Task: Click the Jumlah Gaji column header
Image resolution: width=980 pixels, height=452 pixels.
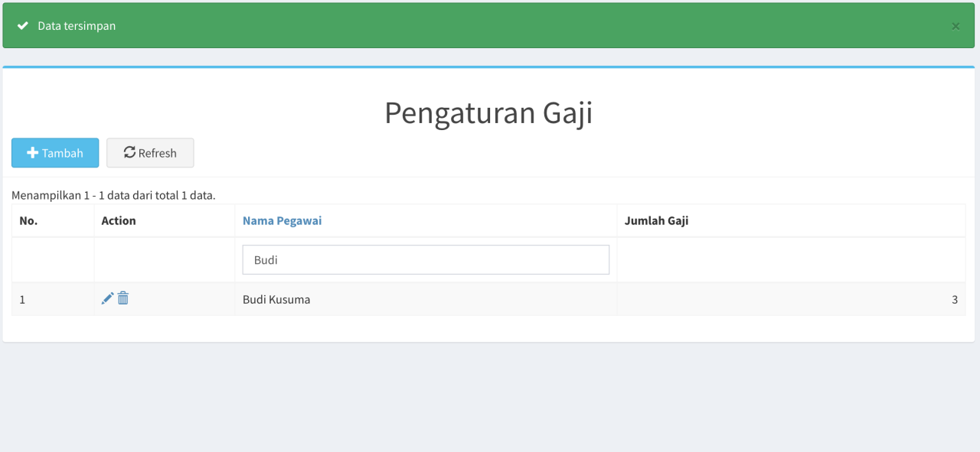Action: click(x=656, y=220)
